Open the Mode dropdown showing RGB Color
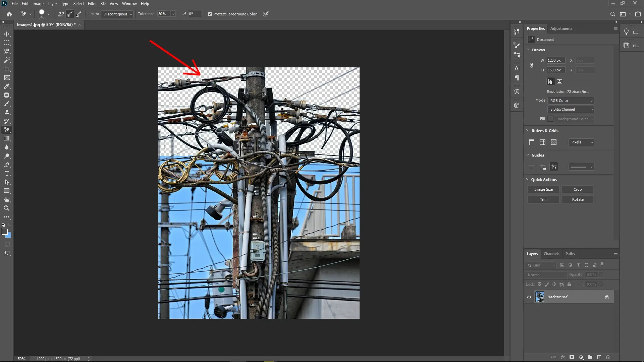Image resolution: width=644 pixels, height=362 pixels. tap(571, 100)
